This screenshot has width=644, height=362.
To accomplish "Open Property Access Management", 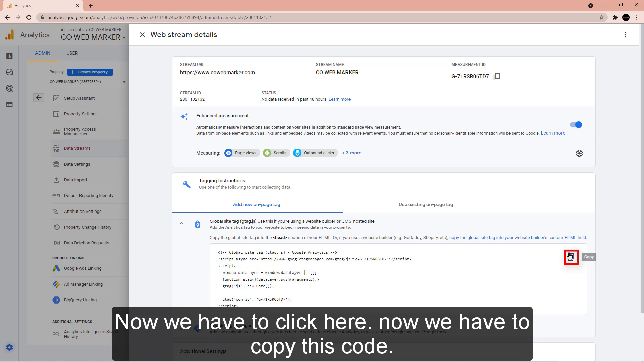I will click(x=80, y=132).
